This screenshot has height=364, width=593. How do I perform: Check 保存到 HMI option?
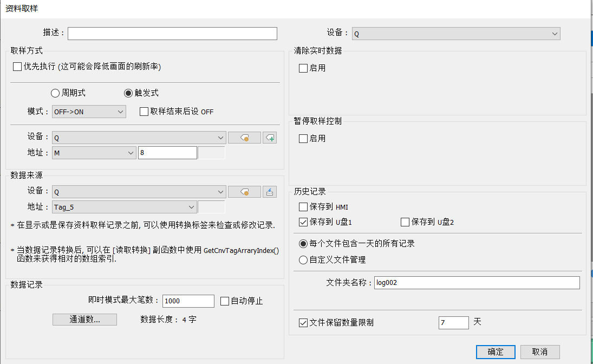tap(303, 207)
